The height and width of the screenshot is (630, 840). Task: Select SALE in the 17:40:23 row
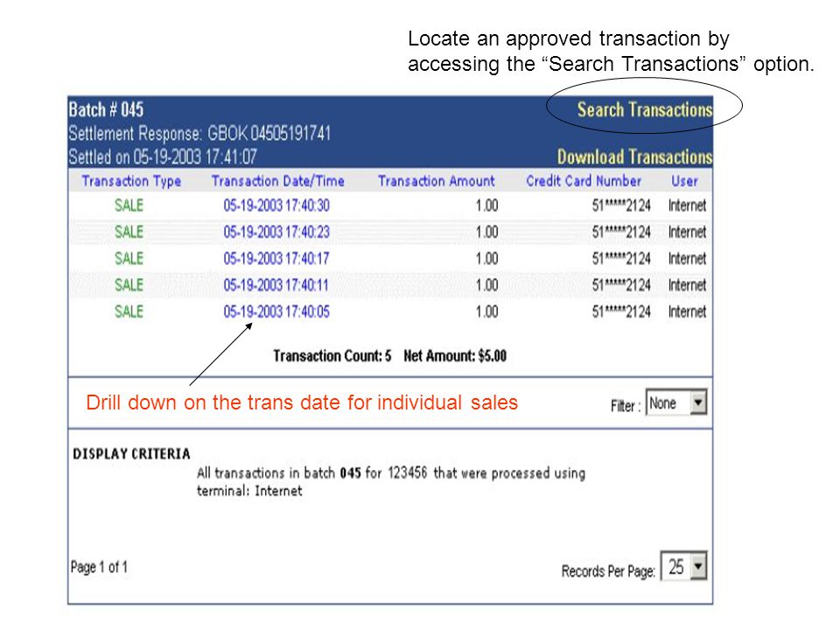click(x=129, y=232)
